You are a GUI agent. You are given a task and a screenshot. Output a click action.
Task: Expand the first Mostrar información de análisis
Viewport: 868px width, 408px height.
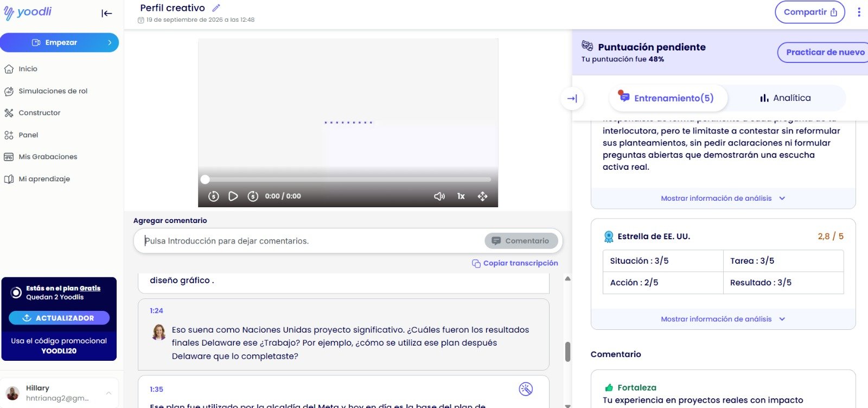[x=723, y=199]
